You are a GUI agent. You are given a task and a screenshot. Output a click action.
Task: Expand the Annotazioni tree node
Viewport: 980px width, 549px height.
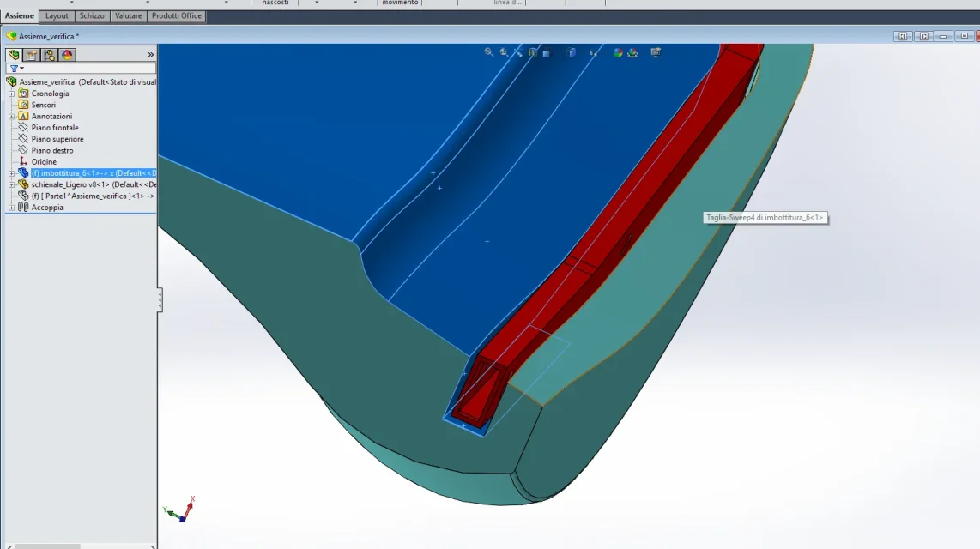11,116
